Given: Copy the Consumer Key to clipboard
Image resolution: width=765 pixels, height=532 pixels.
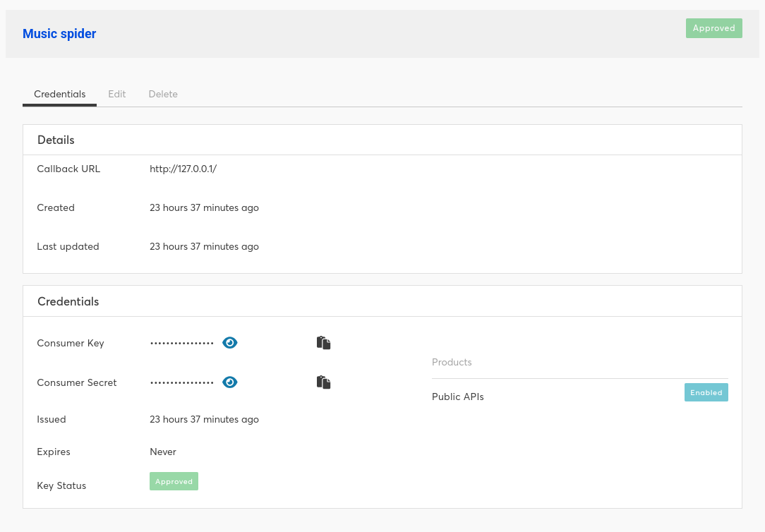Looking at the screenshot, I should [323, 343].
